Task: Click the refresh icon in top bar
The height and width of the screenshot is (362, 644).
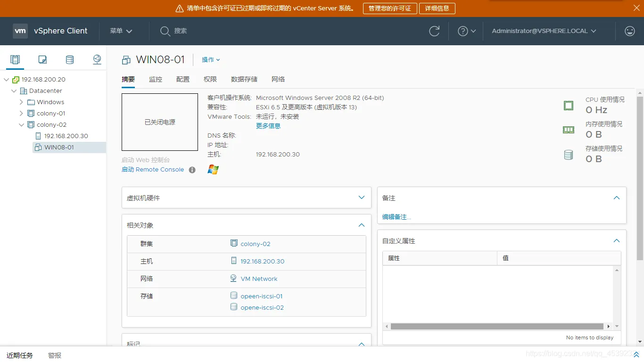Action: (x=434, y=31)
